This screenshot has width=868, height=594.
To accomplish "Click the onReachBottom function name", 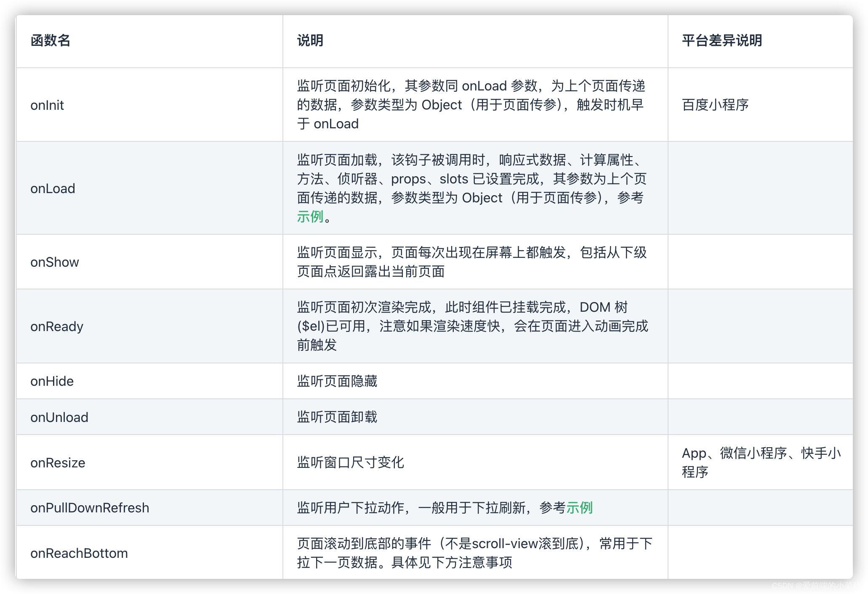I will [x=79, y=553].
